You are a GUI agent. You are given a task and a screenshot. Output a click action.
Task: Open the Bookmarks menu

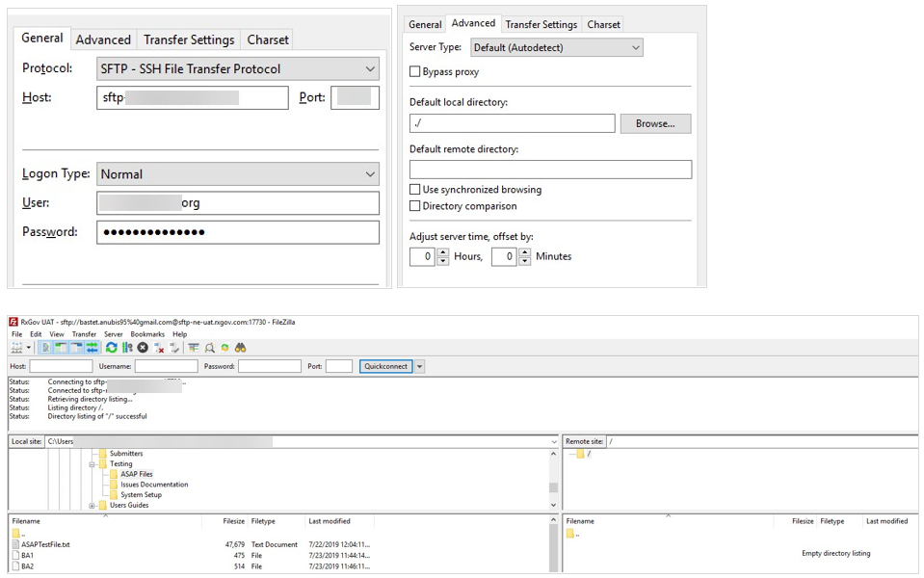click(147, 334)
